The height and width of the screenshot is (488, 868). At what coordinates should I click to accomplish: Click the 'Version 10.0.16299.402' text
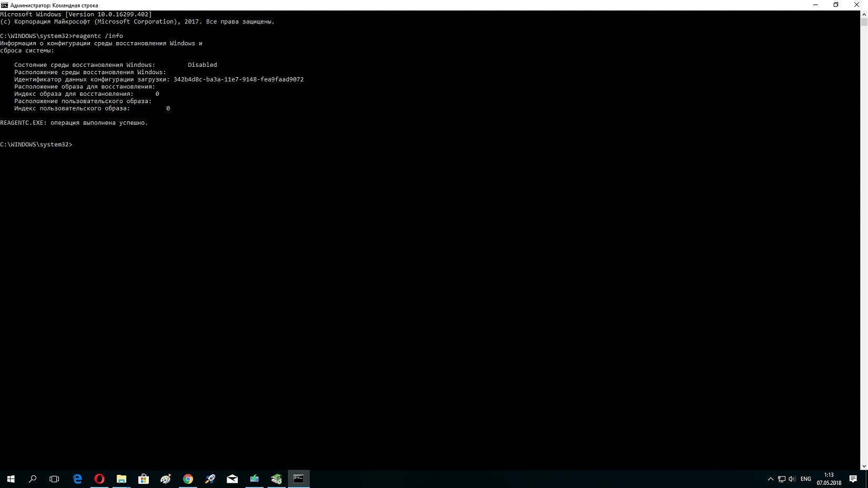coord(108,15)
